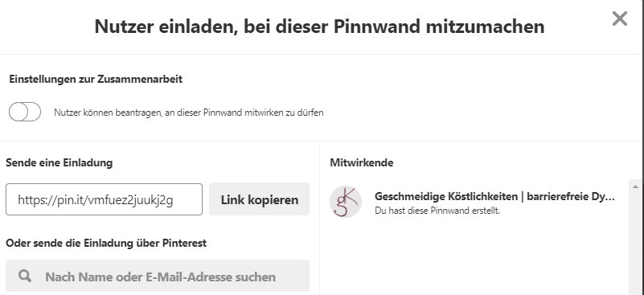This screenshot has height=295, width=644.
Task: Click 'Oder sende die Einladung über Pinterest' label
Action: 106,243
